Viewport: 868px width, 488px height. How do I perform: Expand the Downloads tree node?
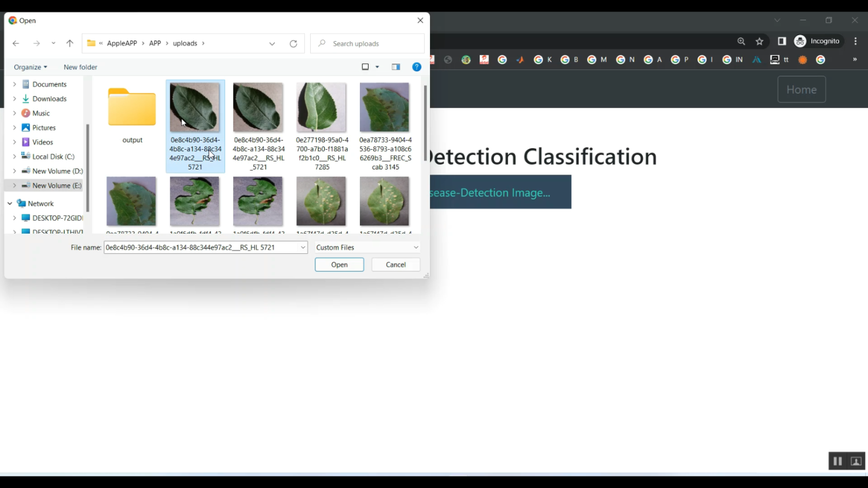point(14,99)
